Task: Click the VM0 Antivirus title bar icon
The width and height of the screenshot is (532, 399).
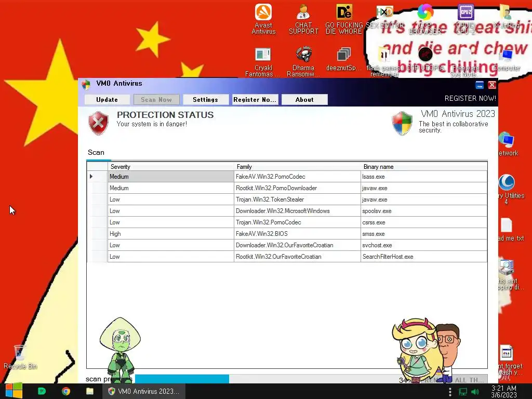Action: coord(86,84)
